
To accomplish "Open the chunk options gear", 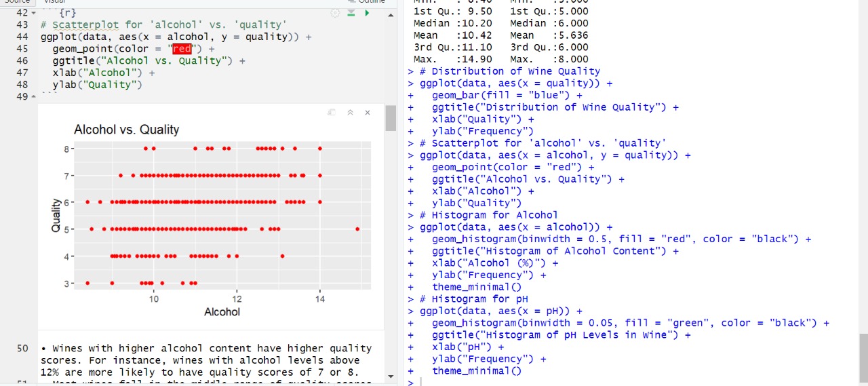I will [x=334, y=13].
